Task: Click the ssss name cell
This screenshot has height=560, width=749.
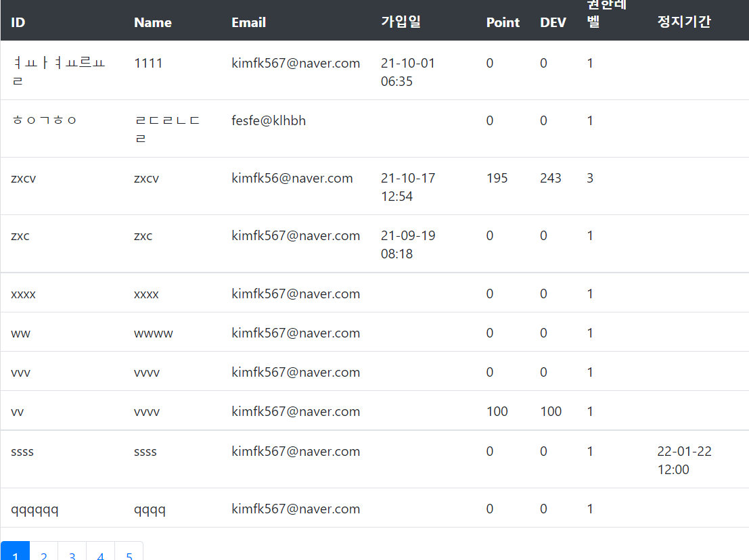Action: pos(145,452)
